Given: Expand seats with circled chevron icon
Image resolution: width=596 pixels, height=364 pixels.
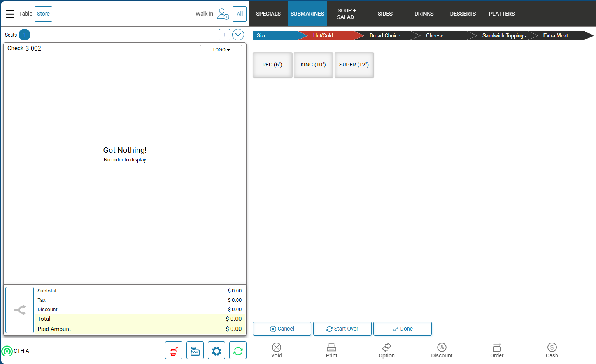Looking at the screenshot, I should (x=238, y=35).
